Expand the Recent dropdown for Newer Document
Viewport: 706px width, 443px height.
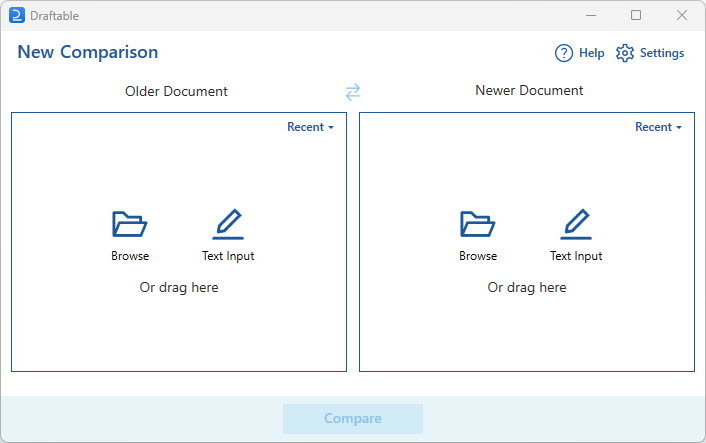[658, 127]
